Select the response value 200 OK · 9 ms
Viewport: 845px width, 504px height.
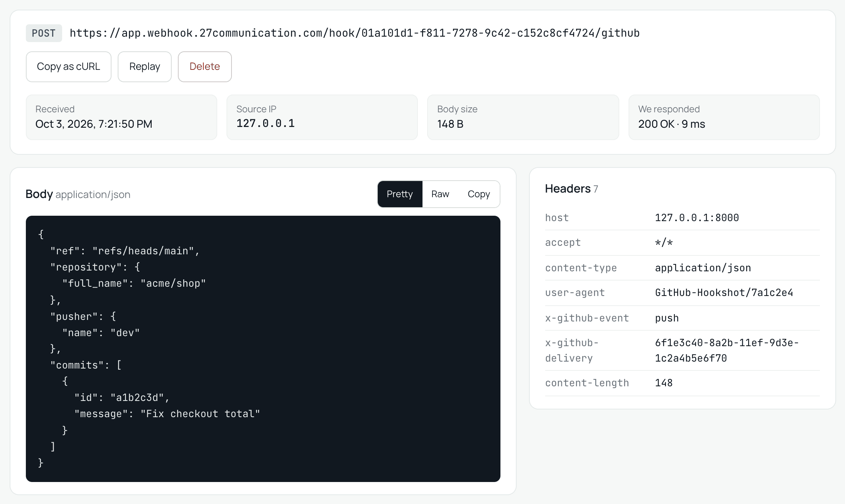coord(671,124)
